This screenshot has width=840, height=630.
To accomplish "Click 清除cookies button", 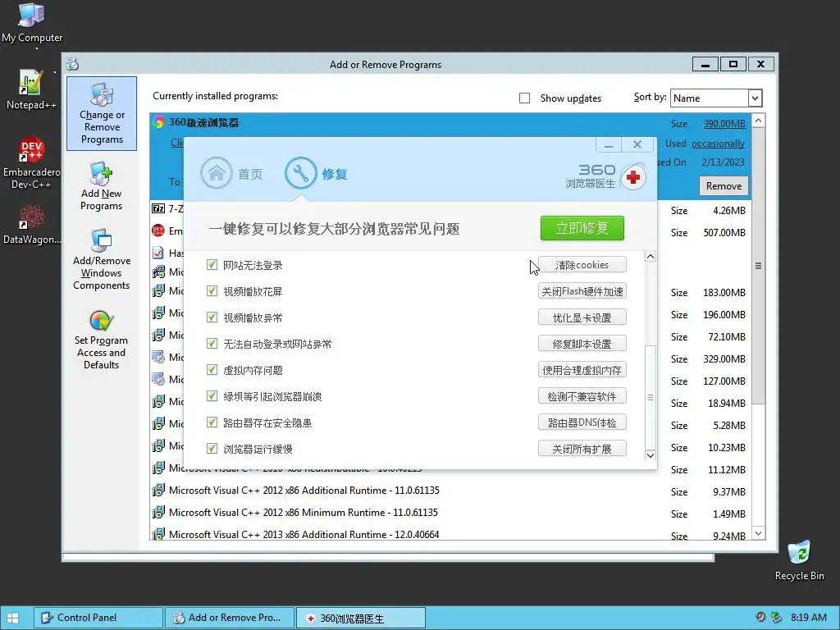I will 582,265.
